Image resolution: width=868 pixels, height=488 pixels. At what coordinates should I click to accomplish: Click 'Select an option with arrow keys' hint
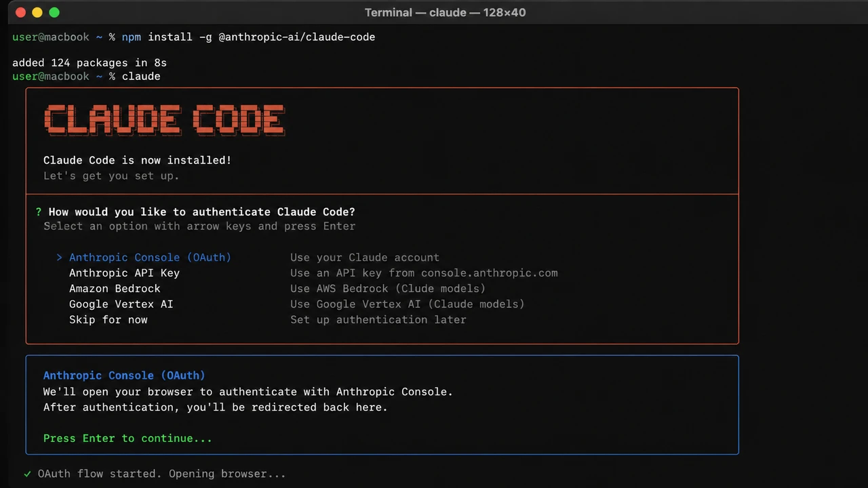199,226
